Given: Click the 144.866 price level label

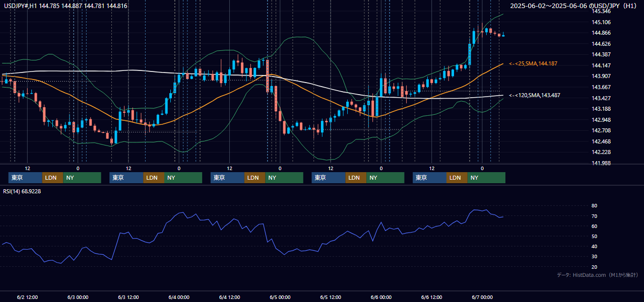Looking at the screenshot, I should coord(601,33).
